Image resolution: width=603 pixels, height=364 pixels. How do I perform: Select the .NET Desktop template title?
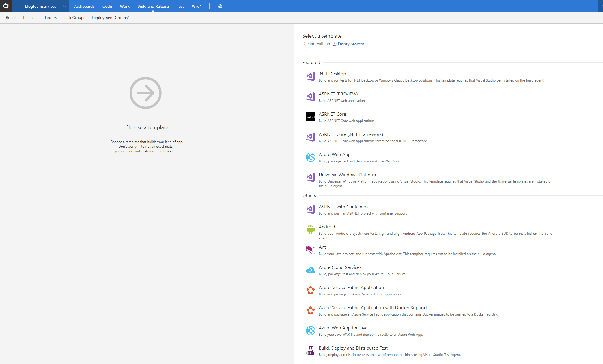pos(332,74)
